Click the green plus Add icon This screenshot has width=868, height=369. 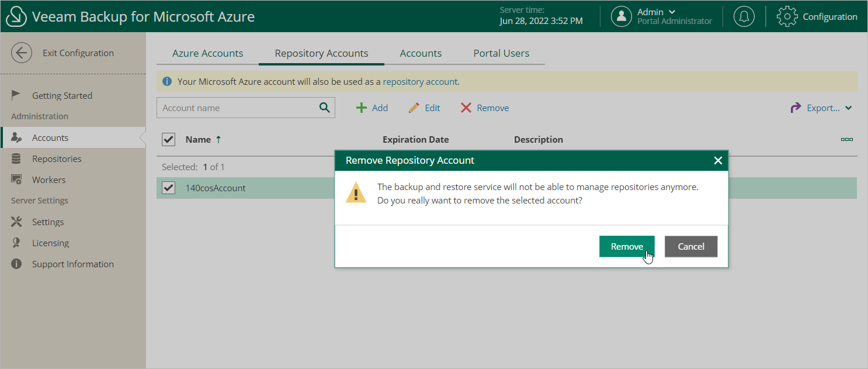point(362,108)
